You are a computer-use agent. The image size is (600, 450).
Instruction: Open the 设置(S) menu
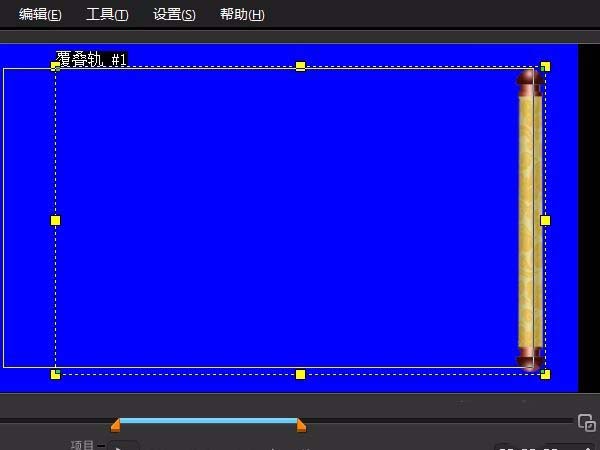[x=174, y=15]
